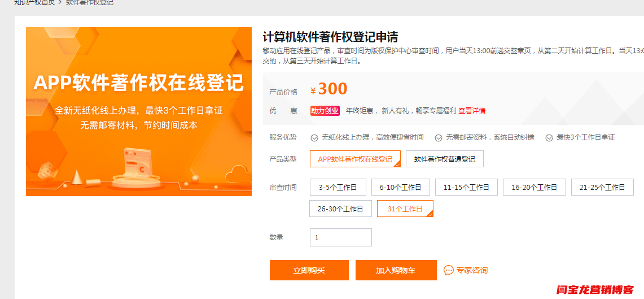Click the 助力创业 promotion badge

(325, 111)
